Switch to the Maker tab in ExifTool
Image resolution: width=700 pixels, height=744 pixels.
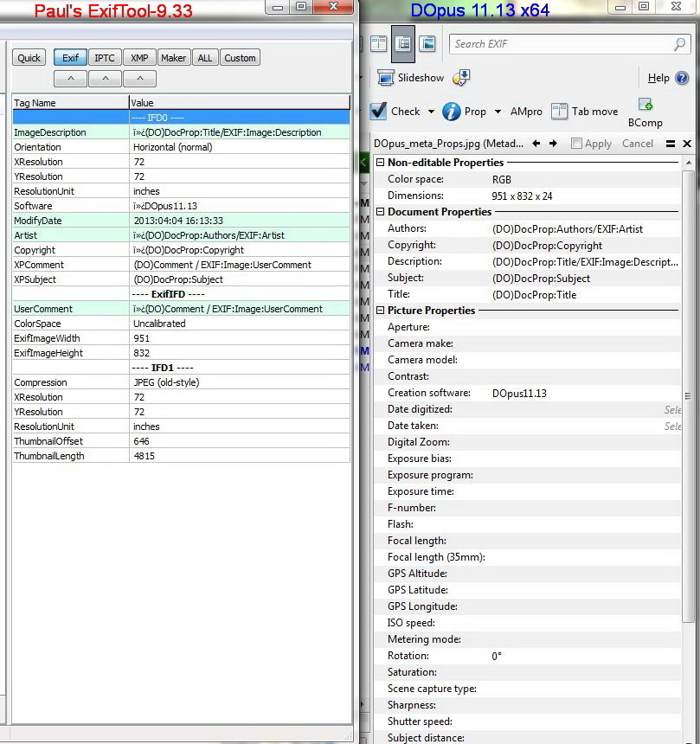pyautogui.click(x=173, y=57)
